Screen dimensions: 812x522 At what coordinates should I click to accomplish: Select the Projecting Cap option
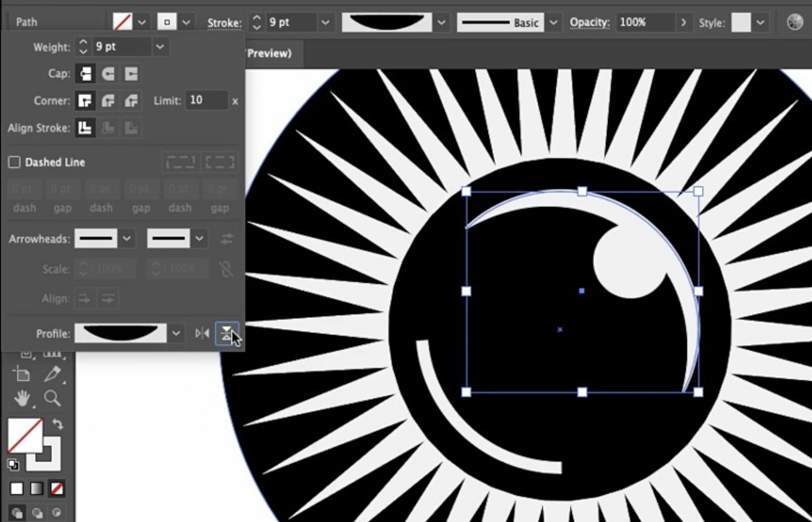click(131, 74)
